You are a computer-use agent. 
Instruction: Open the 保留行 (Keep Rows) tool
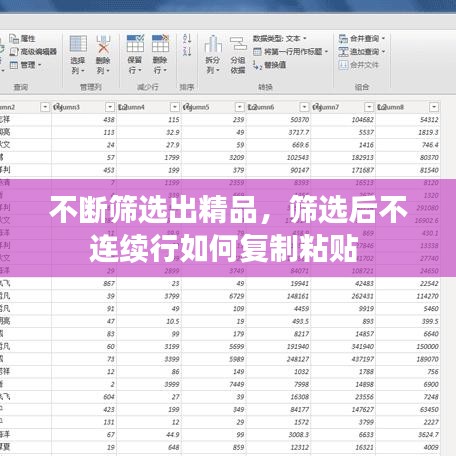point(135,55)
